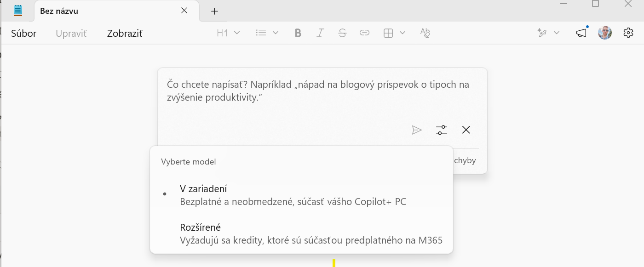Screen dimensions: 644x267
Task: Expand the H1 heading dropdown
Action: (x=229, y=33)
